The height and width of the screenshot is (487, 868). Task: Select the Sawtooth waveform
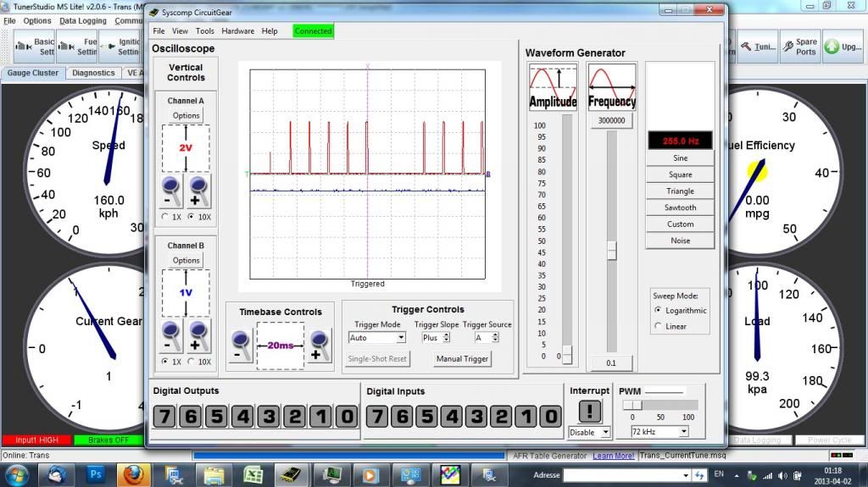click(x=681, y=208)
